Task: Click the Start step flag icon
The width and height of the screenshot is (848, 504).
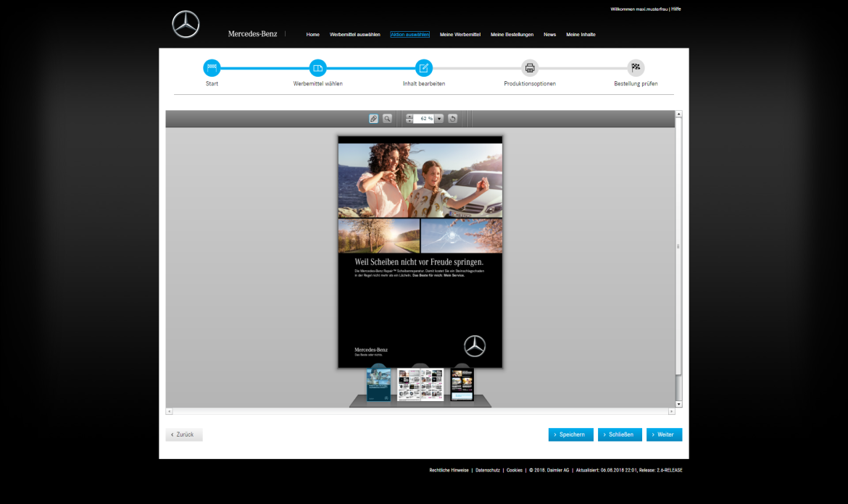Action: (x=212, y=68)
